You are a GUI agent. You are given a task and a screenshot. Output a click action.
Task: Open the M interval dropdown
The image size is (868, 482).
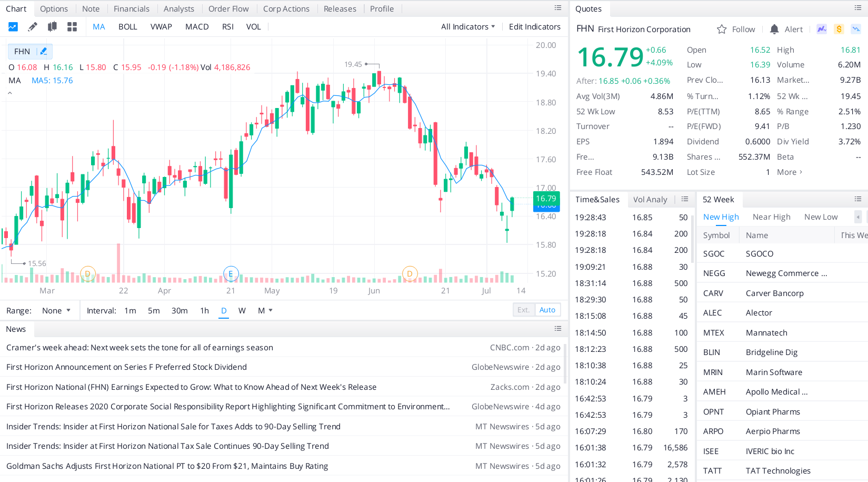(x=265, y=311)
